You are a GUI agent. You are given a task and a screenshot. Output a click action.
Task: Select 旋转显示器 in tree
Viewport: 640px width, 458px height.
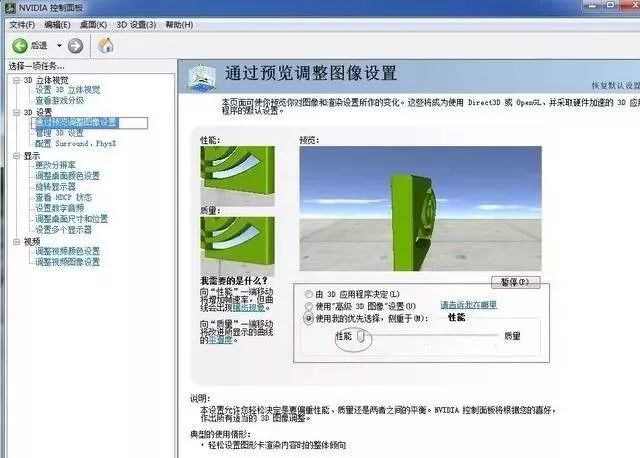coord(56,187)
